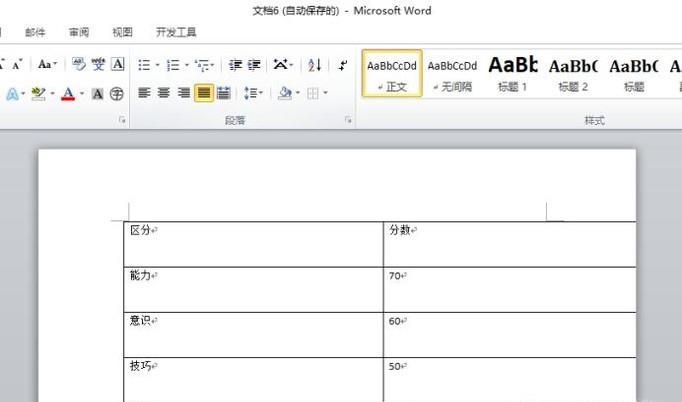This screenshot has height=402, width=682.
Task: Open Font dialog launcher in ribbon
Action: point(122,120)
